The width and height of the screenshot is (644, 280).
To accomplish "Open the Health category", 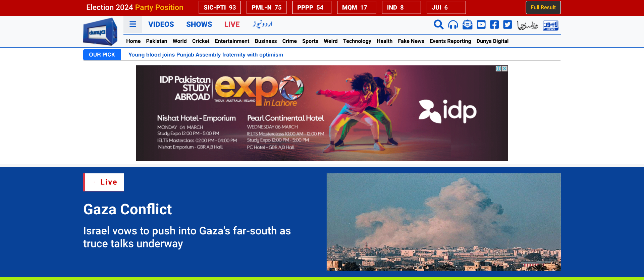I will (384, 41).
